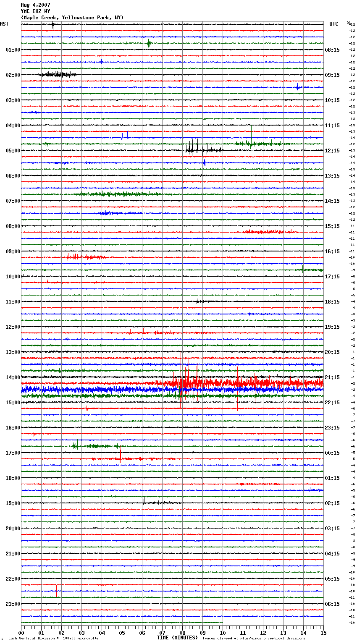The image size is (357, 644).
Task: Select the '11:00' MST time label
Action: tap(13, 302)
